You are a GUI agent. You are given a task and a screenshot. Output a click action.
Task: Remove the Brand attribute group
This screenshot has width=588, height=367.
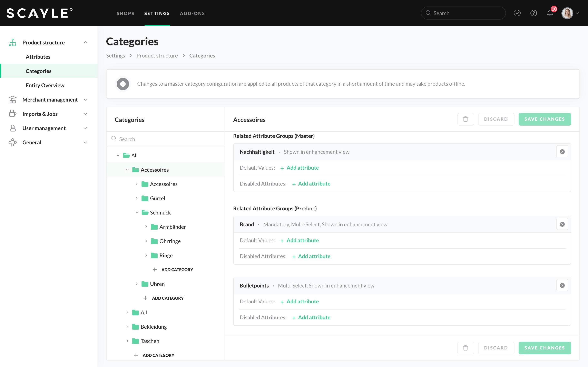click(x=562, y=224)
